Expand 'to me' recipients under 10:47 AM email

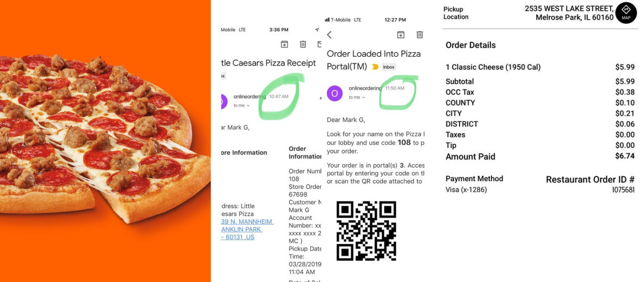click(242, 106)
